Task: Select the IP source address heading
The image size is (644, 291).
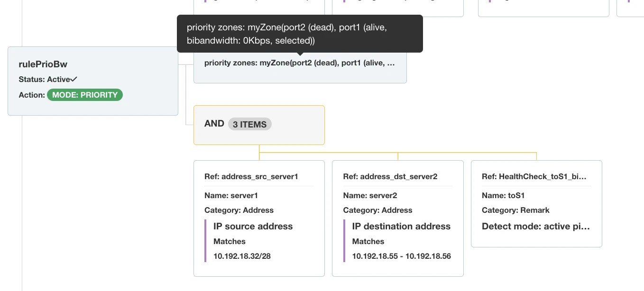Action: (253, 226)
